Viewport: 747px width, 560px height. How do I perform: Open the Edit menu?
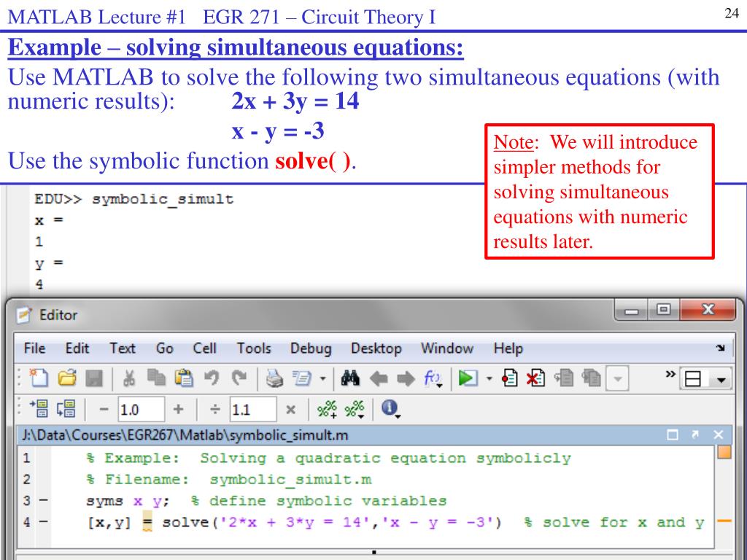point(77,348)
